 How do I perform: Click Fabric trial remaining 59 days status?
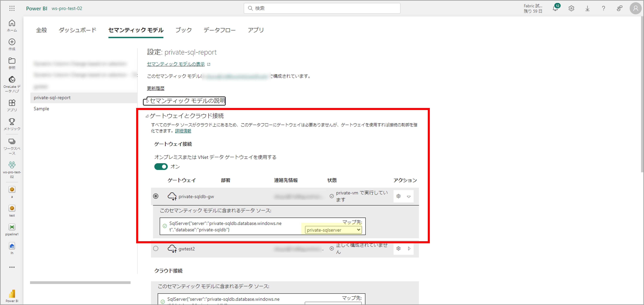[x=533, y=8]
